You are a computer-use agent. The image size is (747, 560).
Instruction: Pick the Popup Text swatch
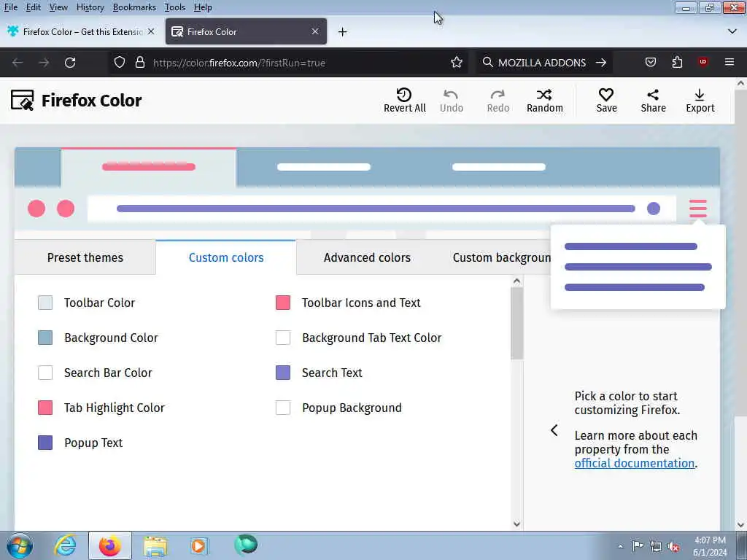point(45,443)
